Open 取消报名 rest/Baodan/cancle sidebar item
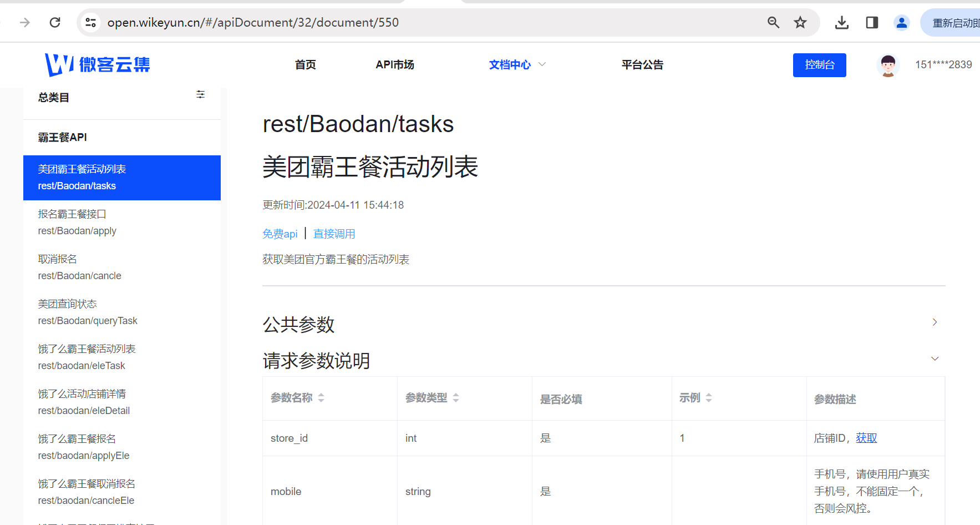This screenshot has height=525, width=980. tap(122, 267)
